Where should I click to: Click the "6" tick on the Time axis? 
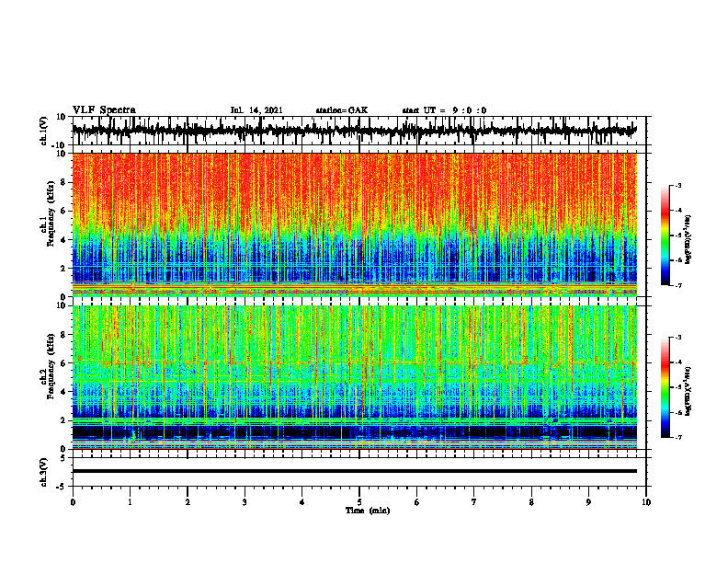click(417, 502)
